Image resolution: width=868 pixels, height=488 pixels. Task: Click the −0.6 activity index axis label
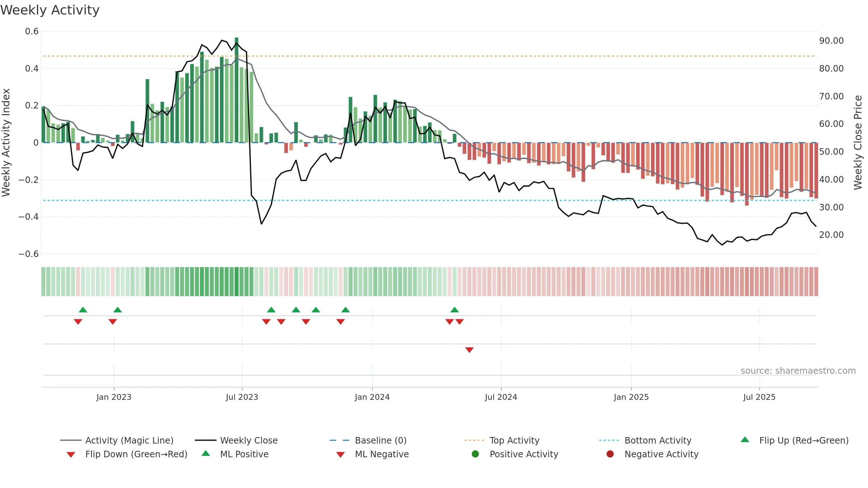pos(29,254)
